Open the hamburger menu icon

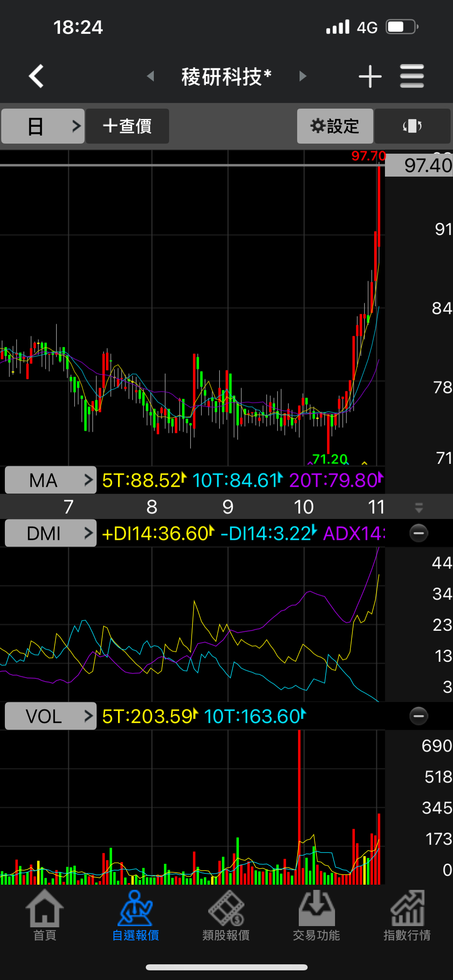pyautogui.click(x=412, y=76)
